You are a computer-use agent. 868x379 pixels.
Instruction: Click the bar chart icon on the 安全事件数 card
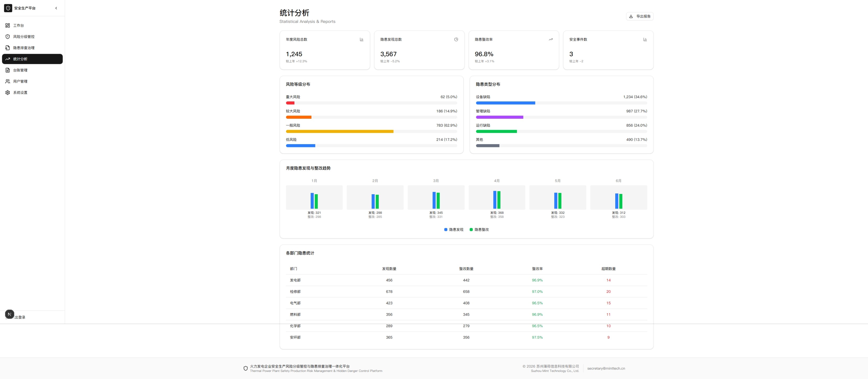click(x=645, y=40)
